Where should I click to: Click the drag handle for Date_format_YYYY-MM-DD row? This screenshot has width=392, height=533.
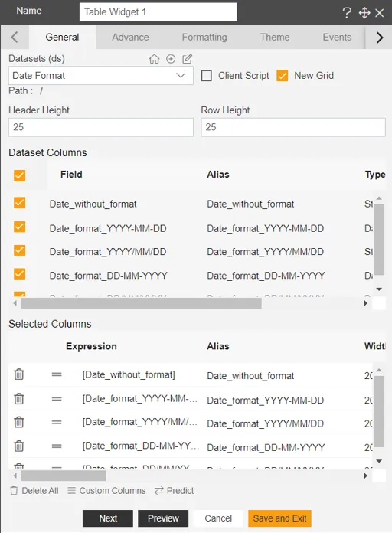(x=57, y=399)
